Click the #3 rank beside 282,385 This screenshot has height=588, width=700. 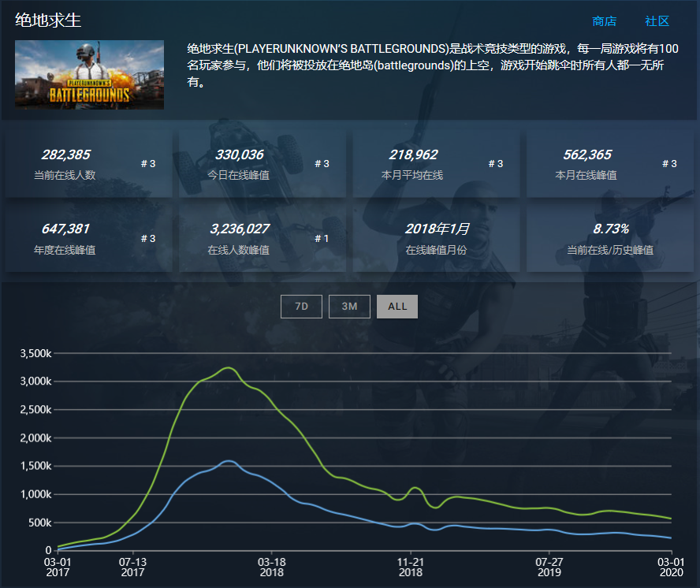point(148,164)
